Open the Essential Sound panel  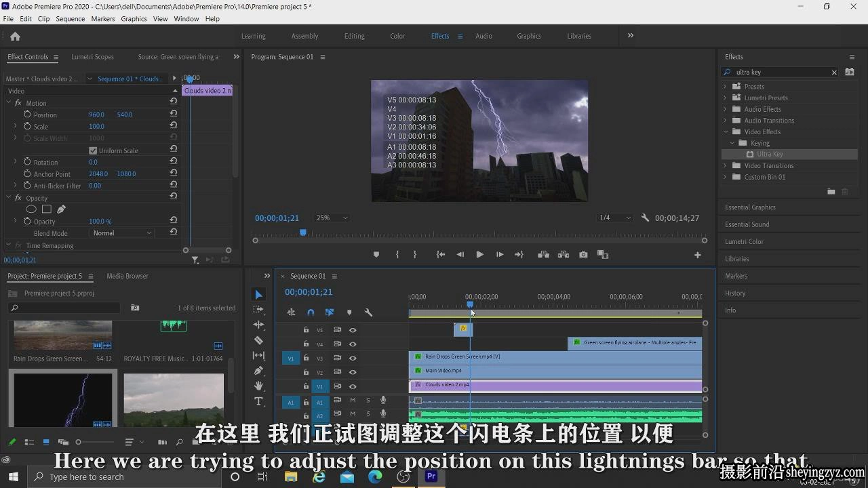coord(747,224)
